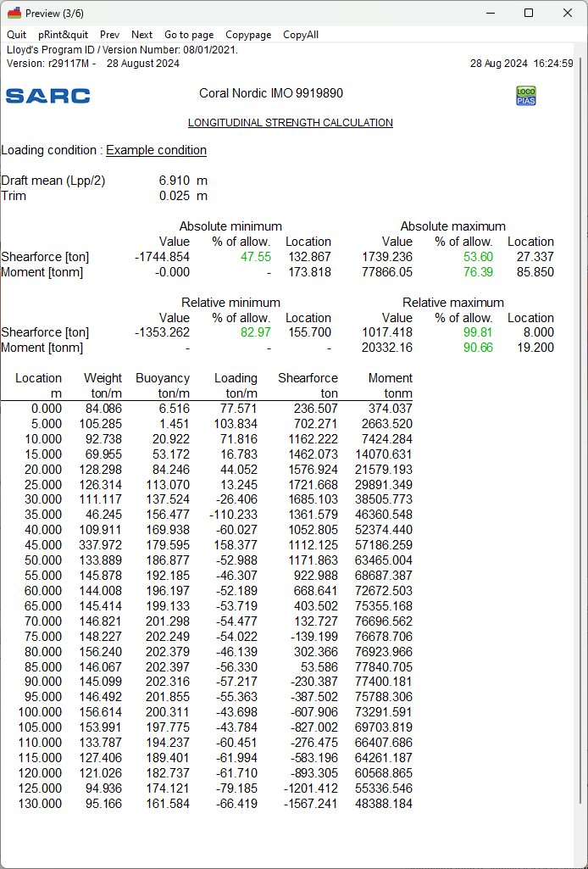Select the Trim value 0.025
Image resolution: width=588 pixels, height=869 pixels.
175,196
